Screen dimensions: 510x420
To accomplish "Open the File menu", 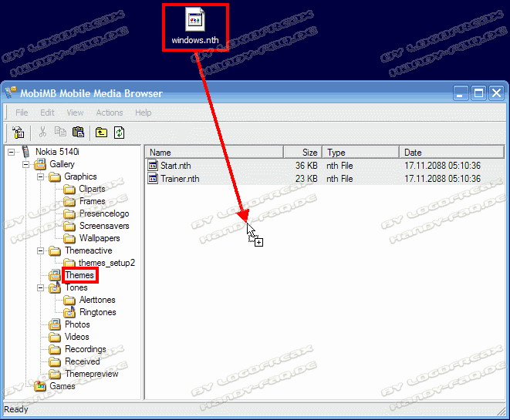I will pos(22,113).
